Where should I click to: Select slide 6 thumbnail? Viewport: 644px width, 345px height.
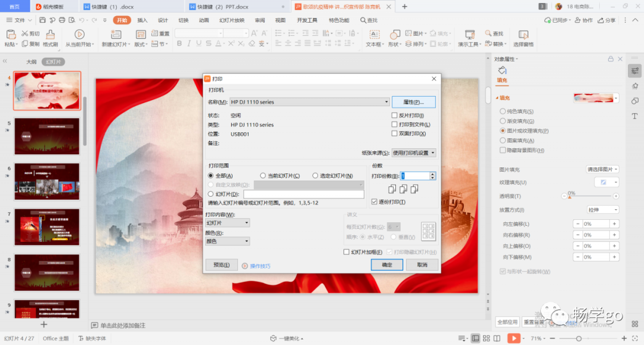point(47,181)
